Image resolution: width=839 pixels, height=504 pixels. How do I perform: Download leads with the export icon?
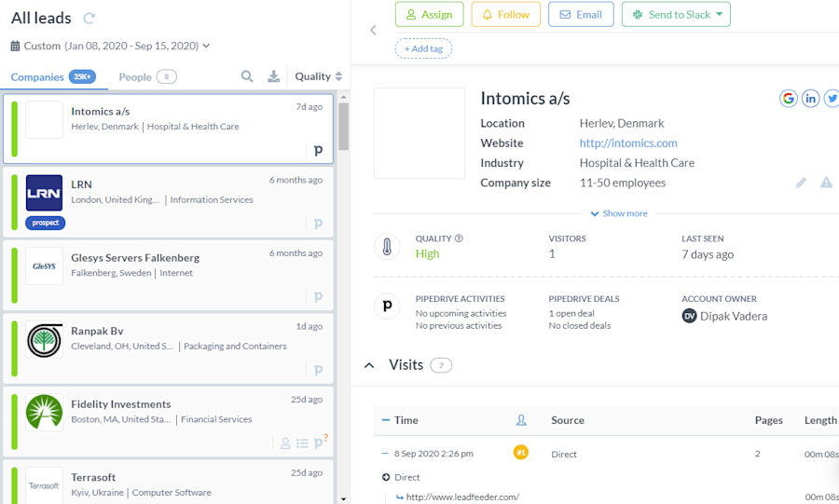[273, 76]
